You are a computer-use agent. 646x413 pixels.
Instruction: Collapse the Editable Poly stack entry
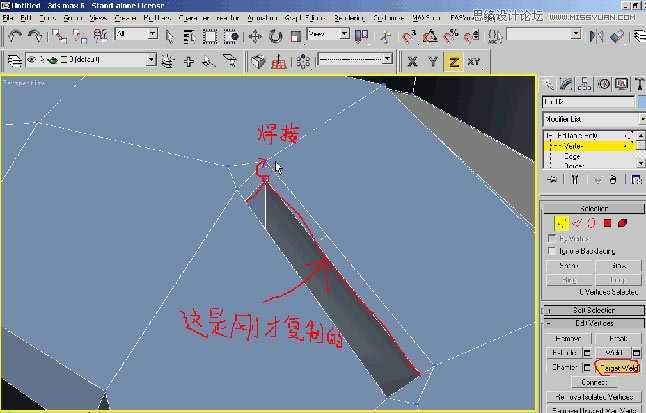point(549,135)
